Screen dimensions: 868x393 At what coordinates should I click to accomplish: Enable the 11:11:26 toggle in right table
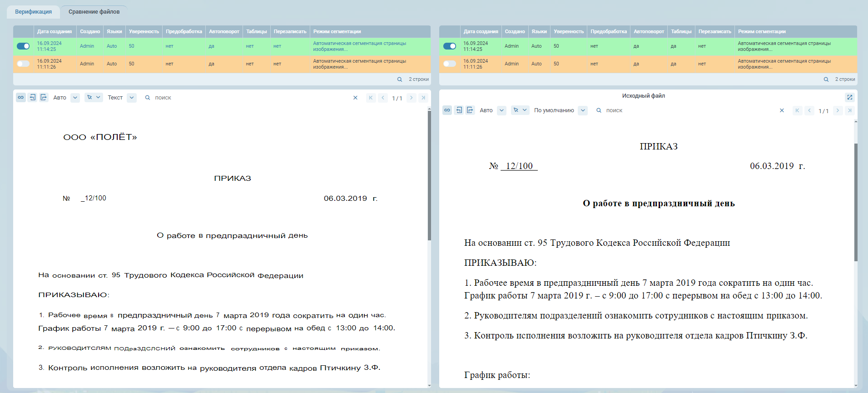pyautogui.click(x=449, y=64)
